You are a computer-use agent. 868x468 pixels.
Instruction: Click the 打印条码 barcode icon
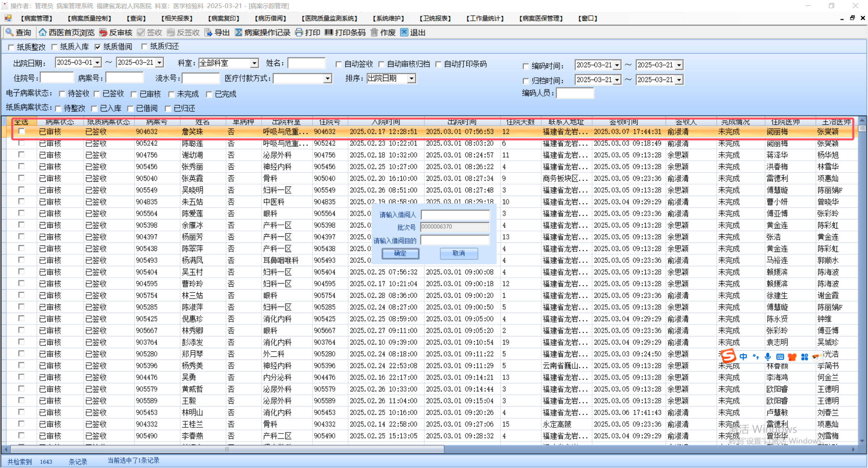coord(329,33)
